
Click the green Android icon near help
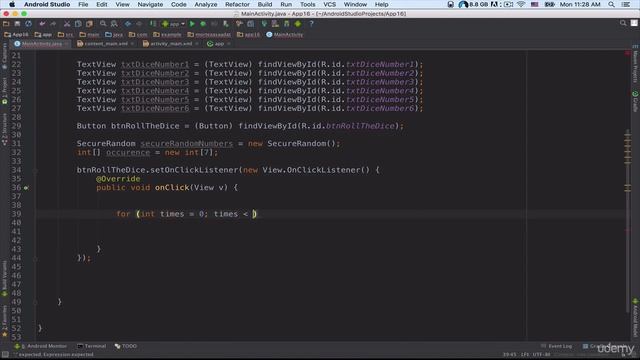(298, 24)
